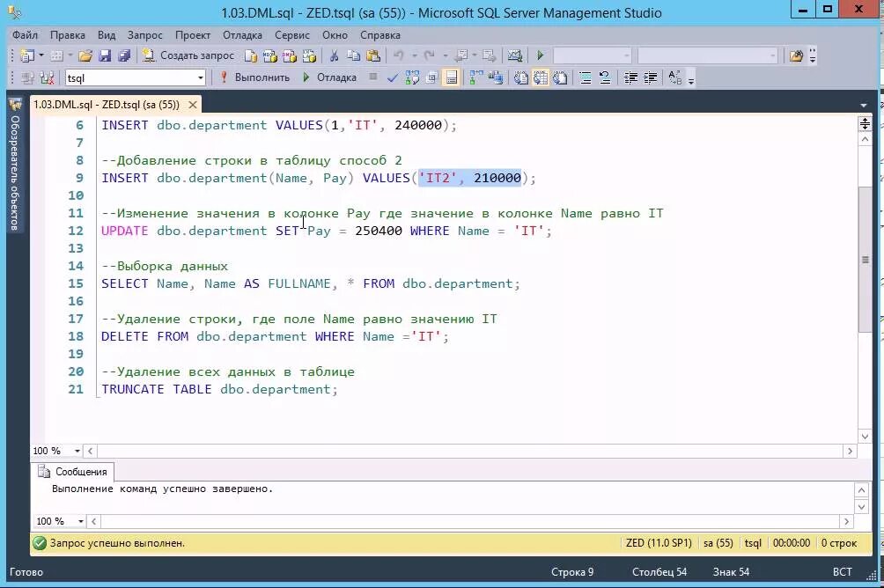Open the Файл menu
884x588 pixels.
[x=25, y=35]
